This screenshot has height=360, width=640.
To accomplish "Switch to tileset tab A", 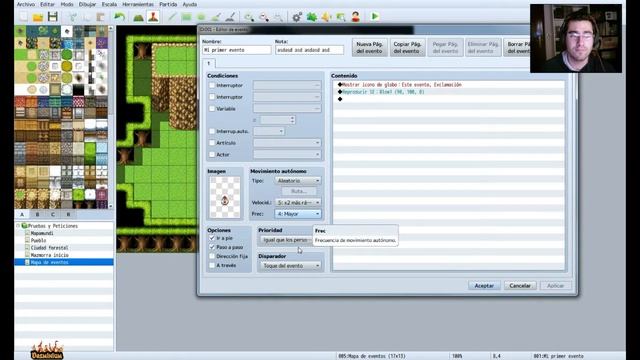I will [x=22, y=214].
